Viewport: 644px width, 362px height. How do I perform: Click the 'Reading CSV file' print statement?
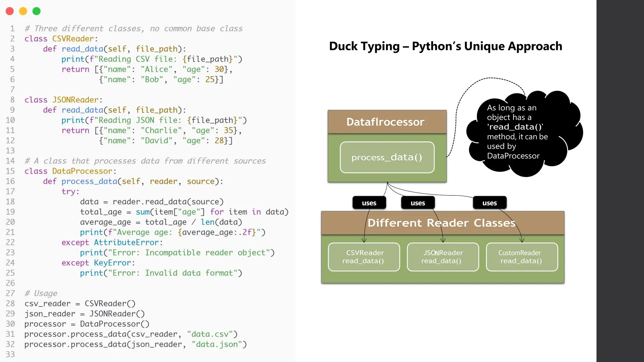152,59
